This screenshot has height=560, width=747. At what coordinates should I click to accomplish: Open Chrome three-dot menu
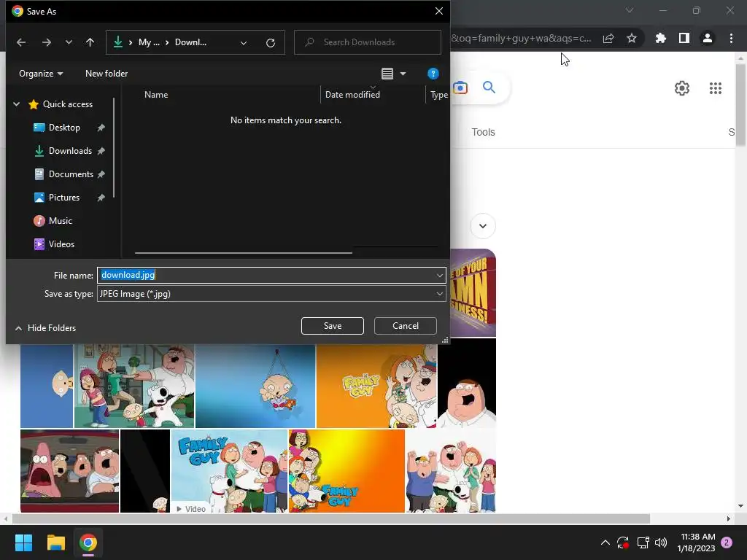[x=731, y=38]
